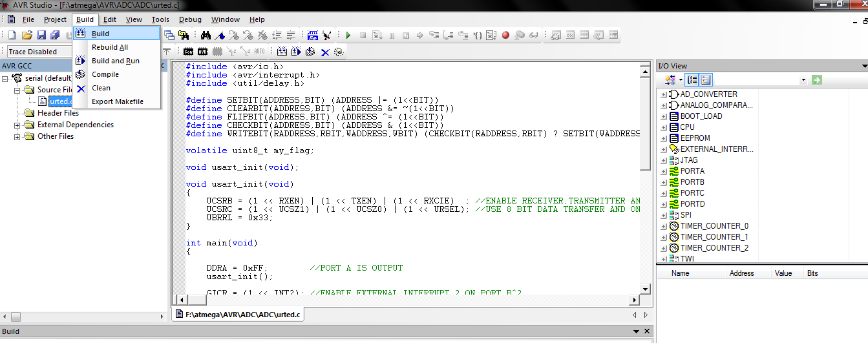Choose Rebuild All from the menu
Viewport: 868px width, 343px height.
[116, 47]
